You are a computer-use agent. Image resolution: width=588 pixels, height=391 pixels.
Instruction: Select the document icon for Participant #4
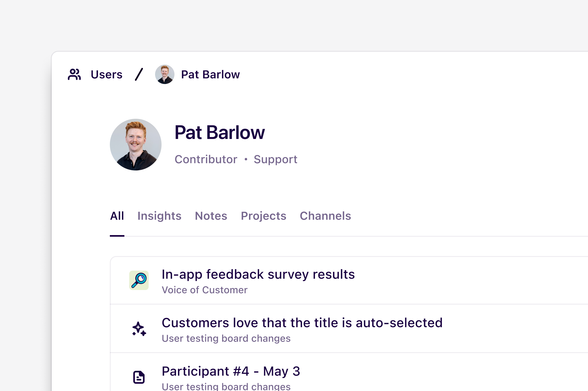[139, 377]
